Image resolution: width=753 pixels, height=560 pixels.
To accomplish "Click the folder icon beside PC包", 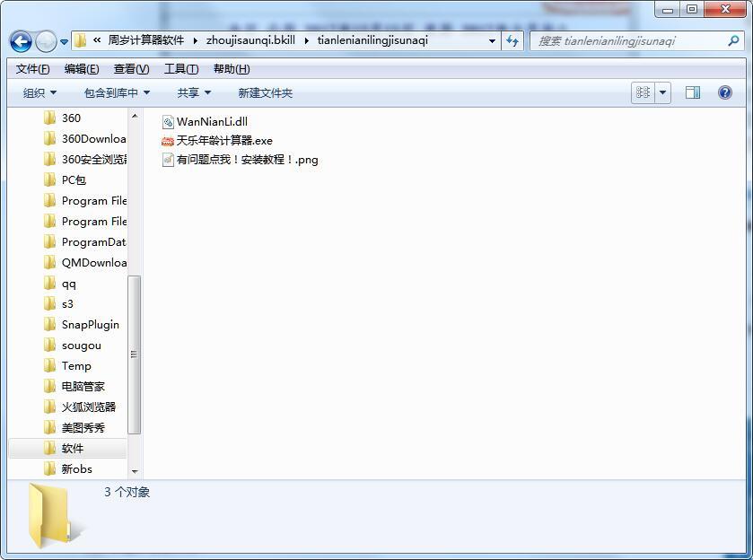I will (x=49, y=180).
